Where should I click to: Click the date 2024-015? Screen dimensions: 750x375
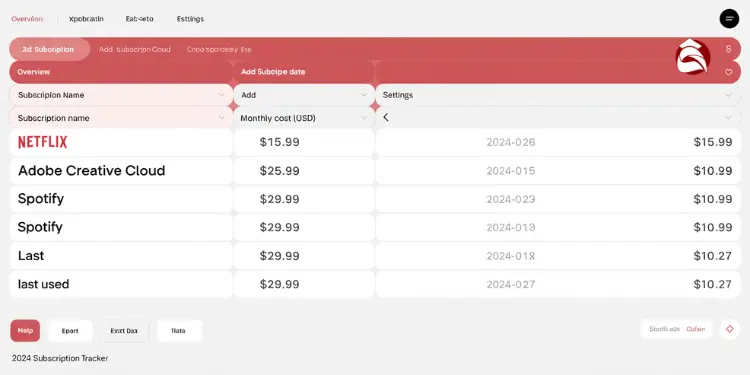[511, 171]
